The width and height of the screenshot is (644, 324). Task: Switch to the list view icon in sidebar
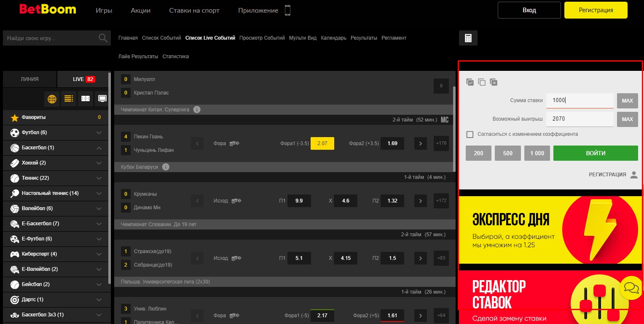point(69,99)
